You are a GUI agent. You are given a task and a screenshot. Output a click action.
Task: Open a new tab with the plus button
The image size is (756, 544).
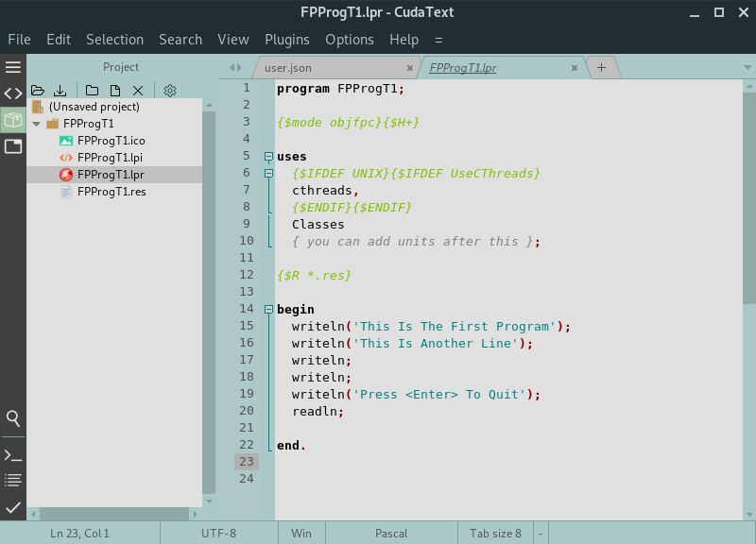coord(601,68)
